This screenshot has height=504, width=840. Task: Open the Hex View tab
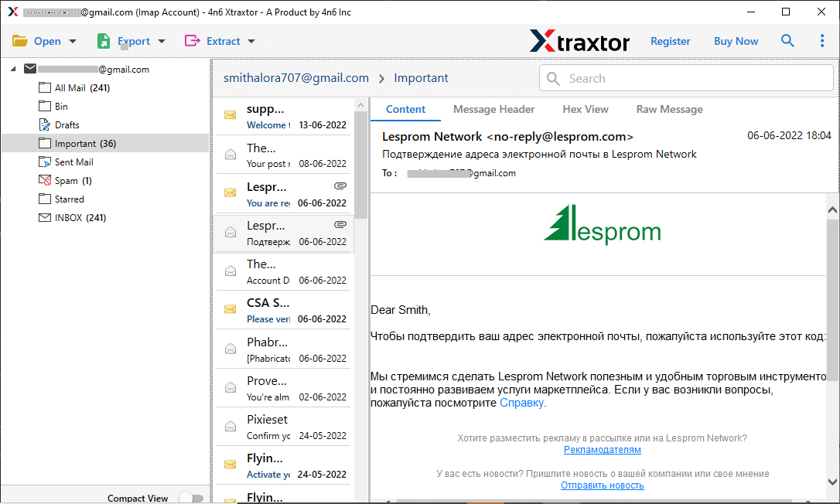[585, 109]
